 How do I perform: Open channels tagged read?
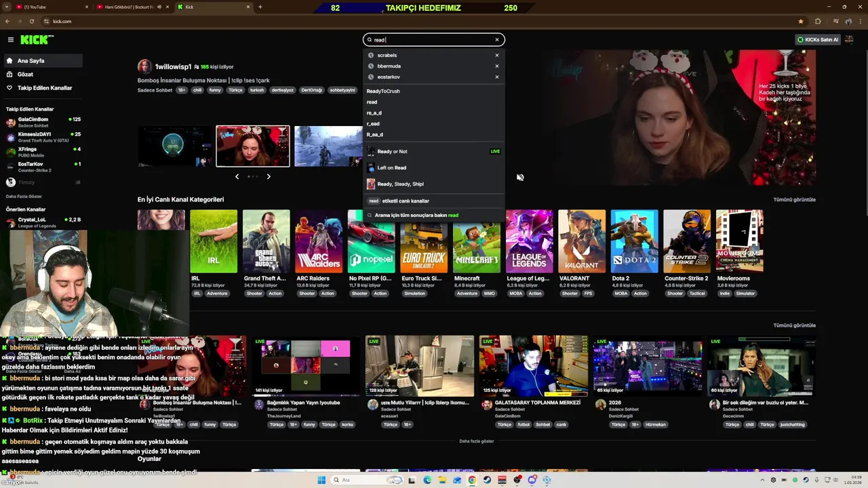click(434, 201)
